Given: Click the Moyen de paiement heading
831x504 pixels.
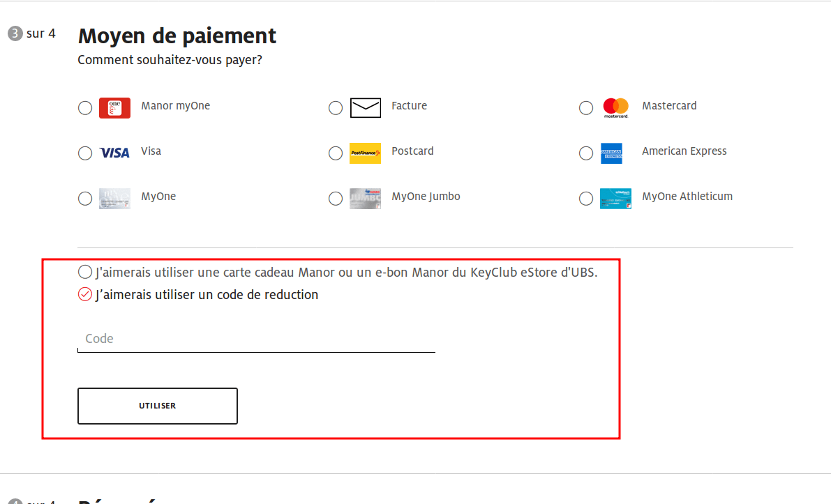Looking at the screenshot, I should pyautogui.click(x=177, y=35).
